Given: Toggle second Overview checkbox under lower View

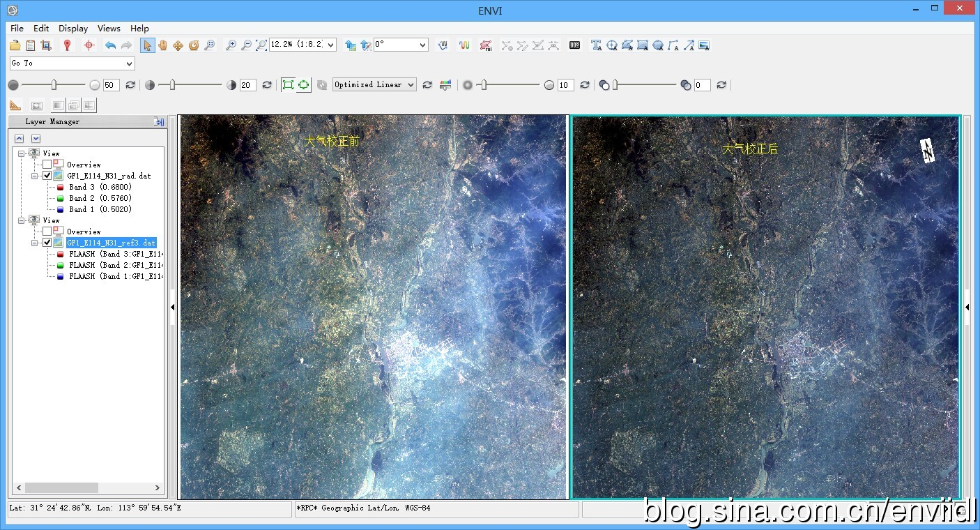Looking at the screenshot, I should click(47, 232).
